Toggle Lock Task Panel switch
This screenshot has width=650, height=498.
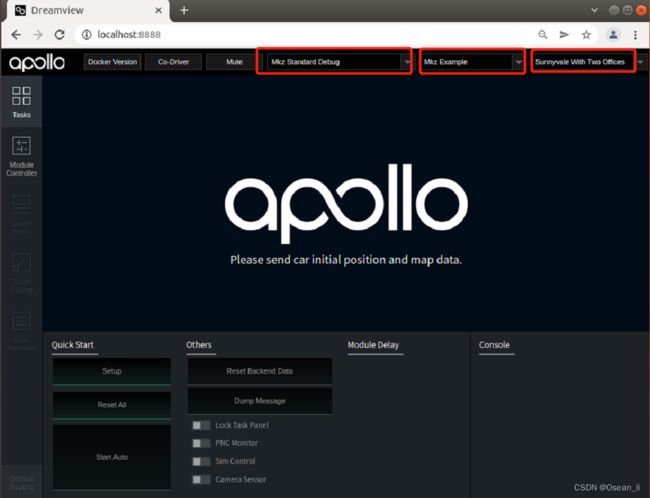pos(201,425)
